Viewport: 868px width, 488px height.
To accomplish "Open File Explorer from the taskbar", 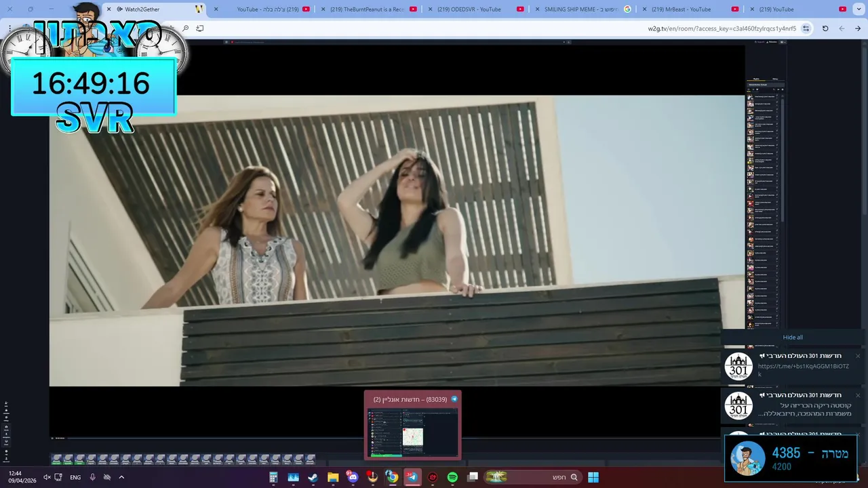I will 332,477.
